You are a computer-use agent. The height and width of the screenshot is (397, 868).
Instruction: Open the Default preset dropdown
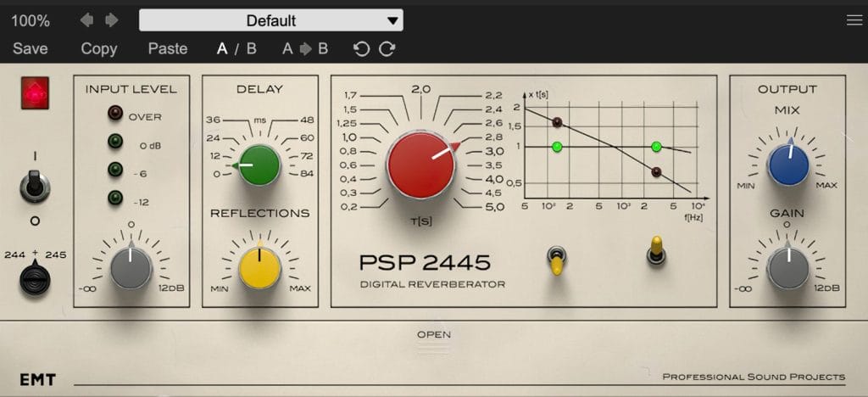coord(271,20)
